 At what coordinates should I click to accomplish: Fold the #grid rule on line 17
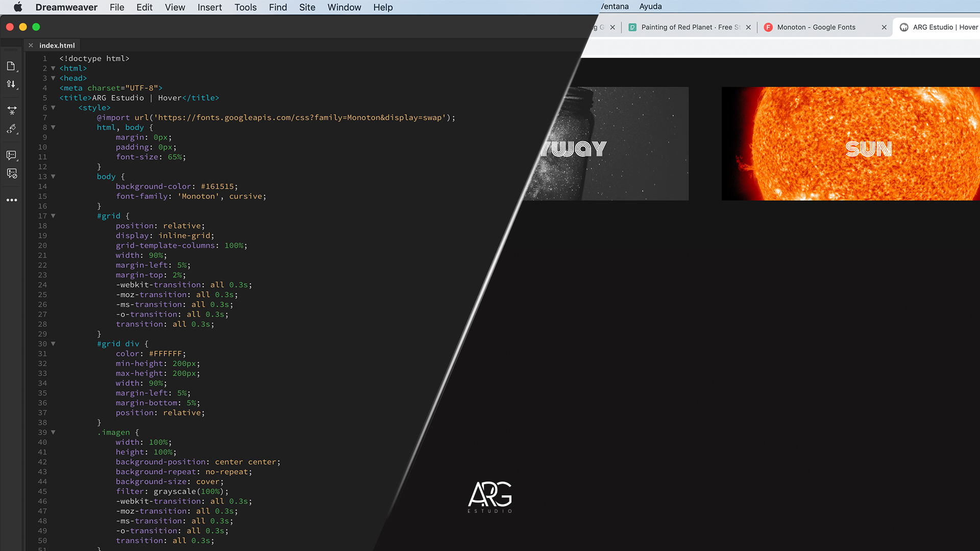53,216
